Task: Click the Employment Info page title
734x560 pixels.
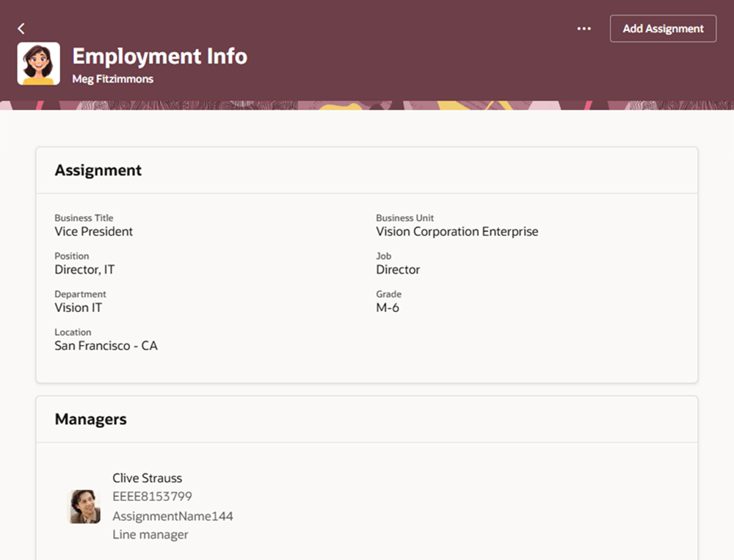Action: pyautogui.click(x=159, y=56)
